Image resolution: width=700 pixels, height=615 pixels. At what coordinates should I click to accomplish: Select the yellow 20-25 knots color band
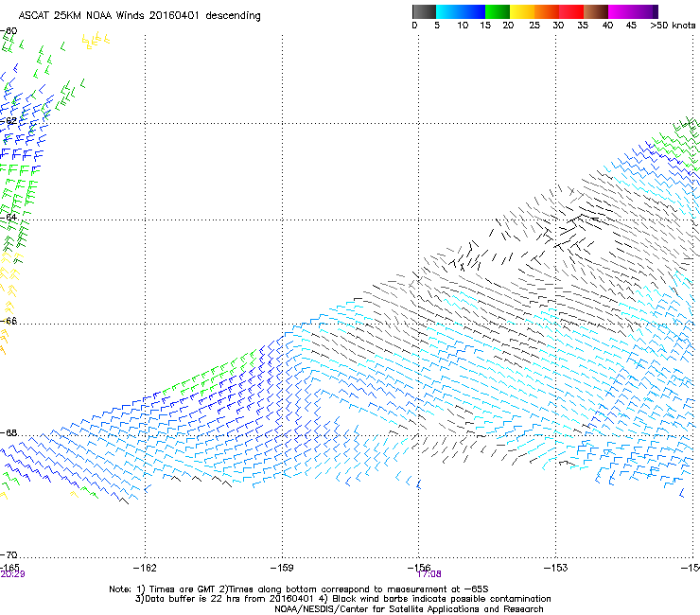pos(522,11)
